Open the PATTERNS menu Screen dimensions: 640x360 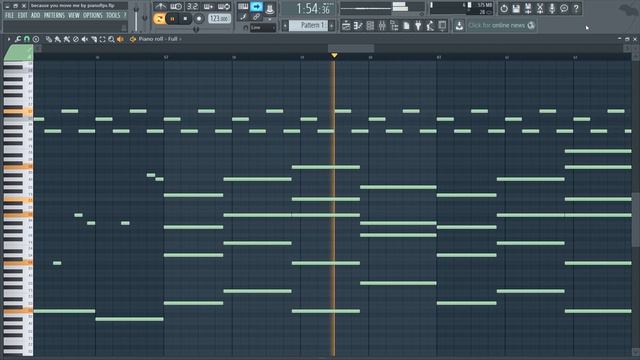click(54, 16)
